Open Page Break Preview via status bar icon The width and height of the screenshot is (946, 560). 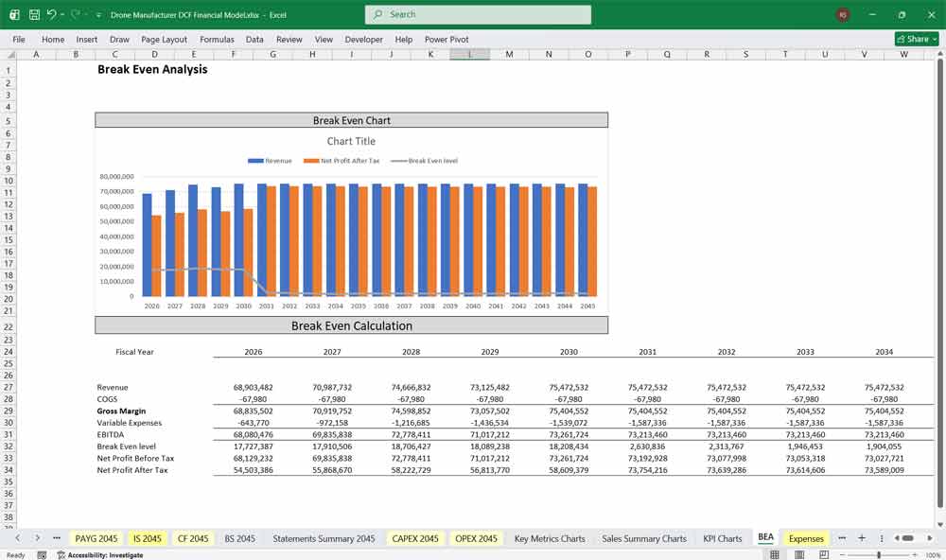[x=825, y=553]
